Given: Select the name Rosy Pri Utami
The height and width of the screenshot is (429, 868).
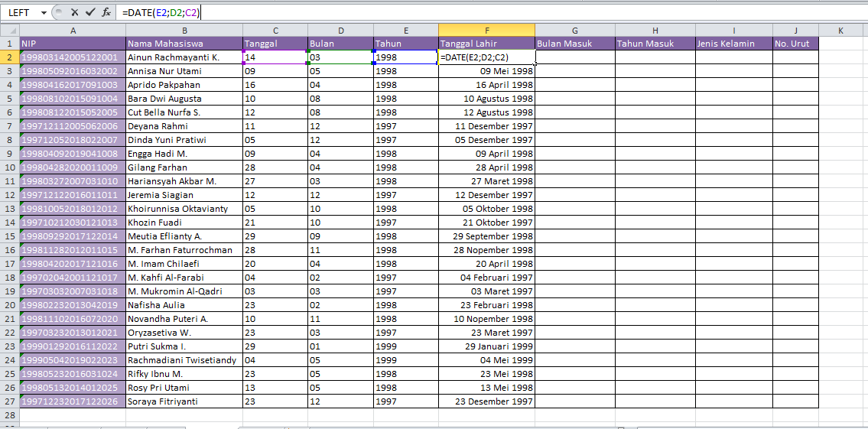Looking at the screenshot, I should [x=184, y=388].
